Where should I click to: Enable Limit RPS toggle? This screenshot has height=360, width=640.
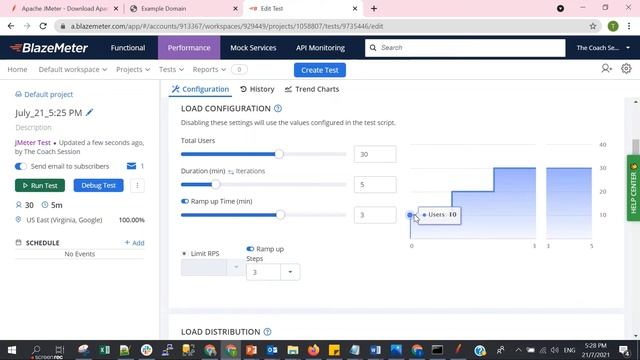coord(184,253)
